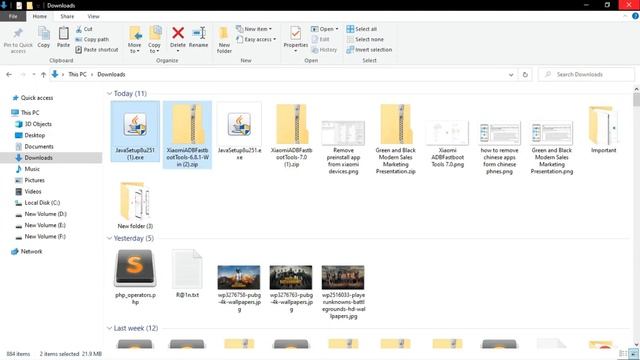Switch to large icons view button
Screen dimensions: 640x360
[x=633, y=354]
